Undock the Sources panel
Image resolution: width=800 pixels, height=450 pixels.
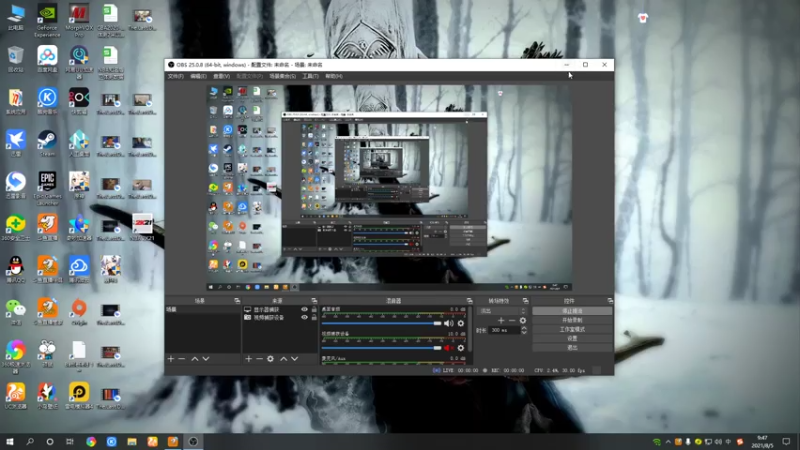tap(314, 301)
